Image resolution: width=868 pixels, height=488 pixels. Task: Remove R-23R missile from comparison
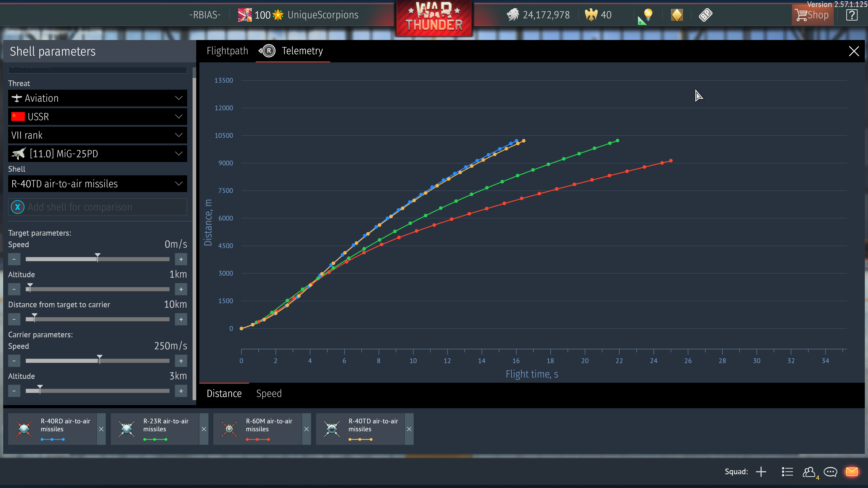coord(204,429)
